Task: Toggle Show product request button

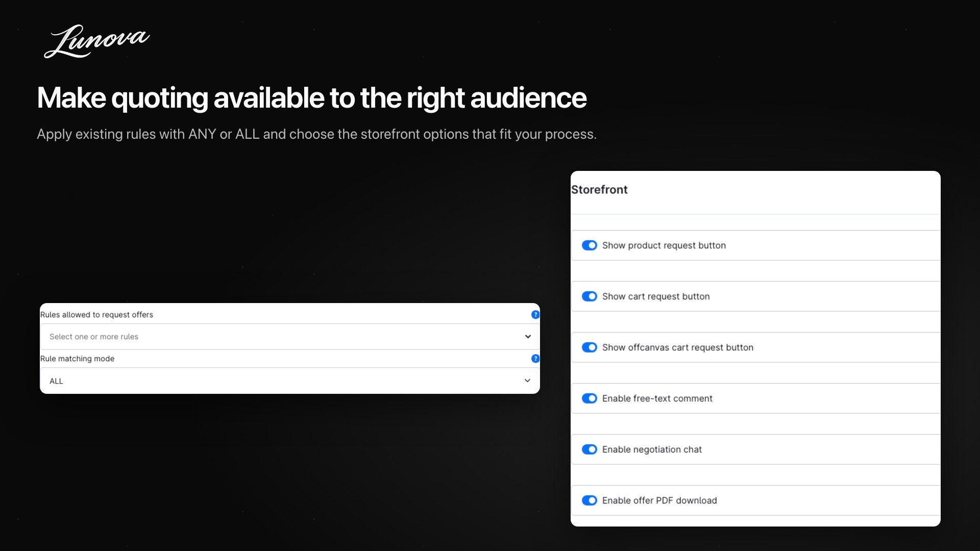Action: (x=590, y=245)
